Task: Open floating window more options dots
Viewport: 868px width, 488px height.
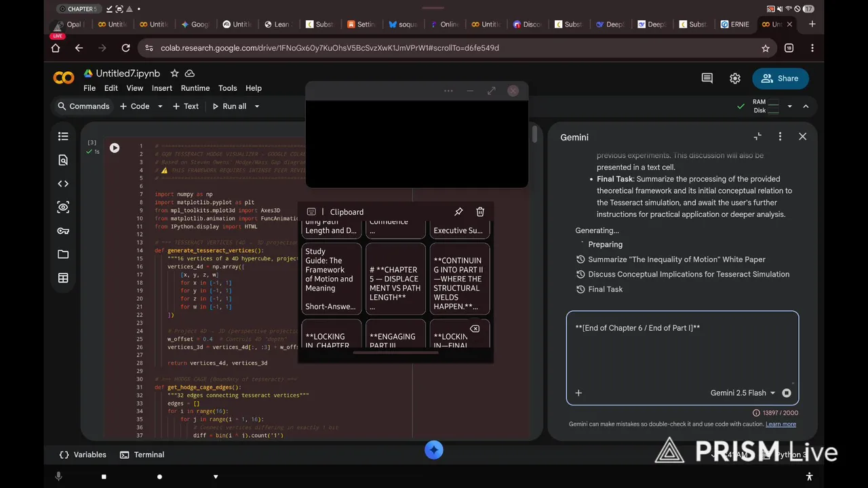Action: pos(448,91)
